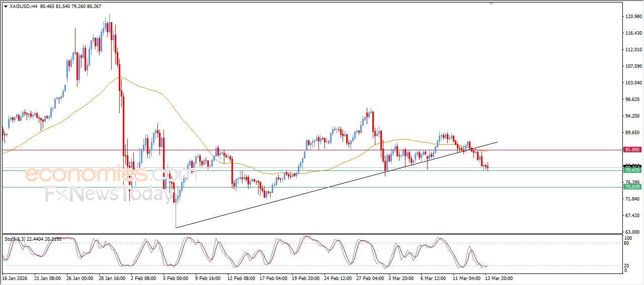
Task: Click the stochastic 20 level axis label
Action: point(627,265)
